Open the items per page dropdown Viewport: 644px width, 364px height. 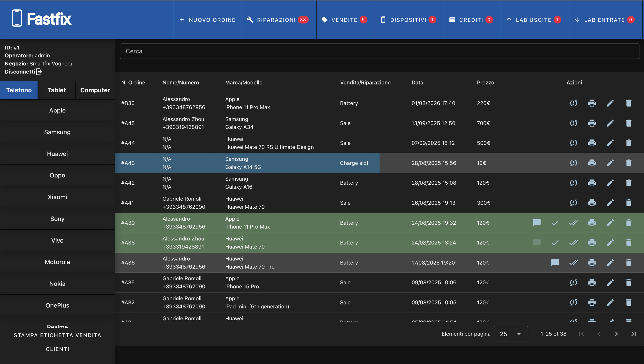pyautogui.click(x=511, y=334)
